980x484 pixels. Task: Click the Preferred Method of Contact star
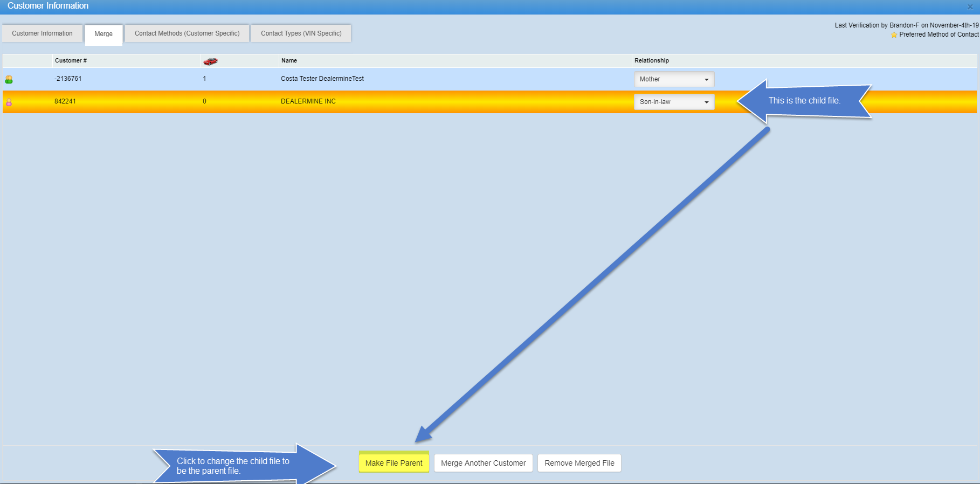(894, 34)
